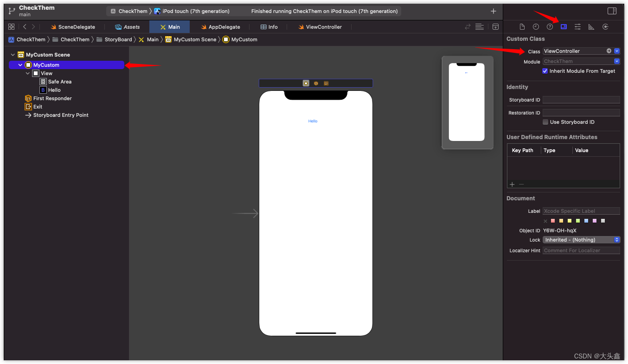This screenshot has width=628, height=364.
Task: Remove the selected runtime attribute
Action: [x=521, y=184]
